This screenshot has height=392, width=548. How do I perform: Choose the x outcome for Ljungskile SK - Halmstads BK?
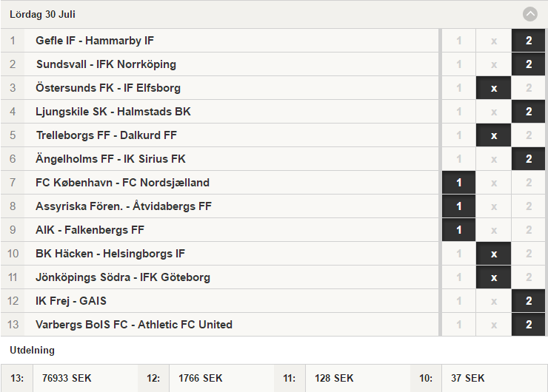pyautogui.click(x=493, y=112)
